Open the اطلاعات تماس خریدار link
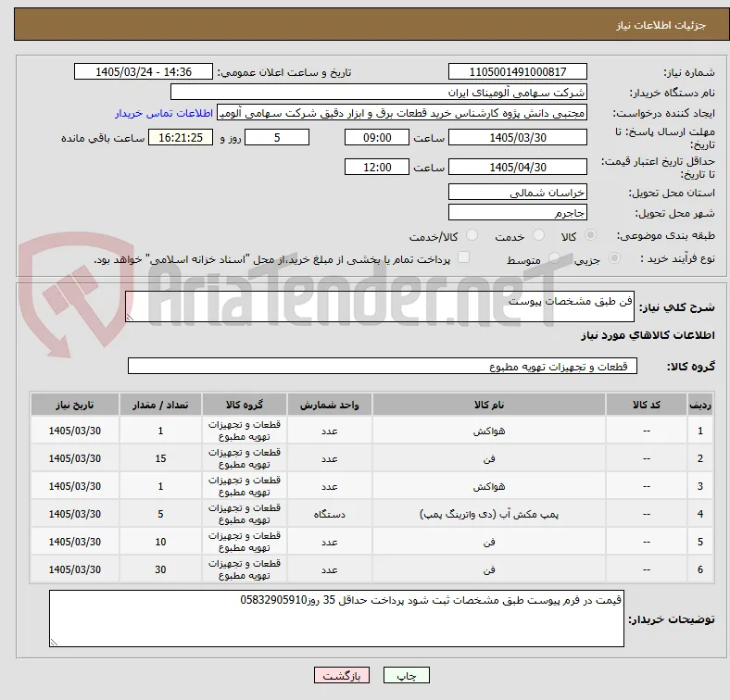This screenshot has height=700, width=730. click(x=164, y=113)
